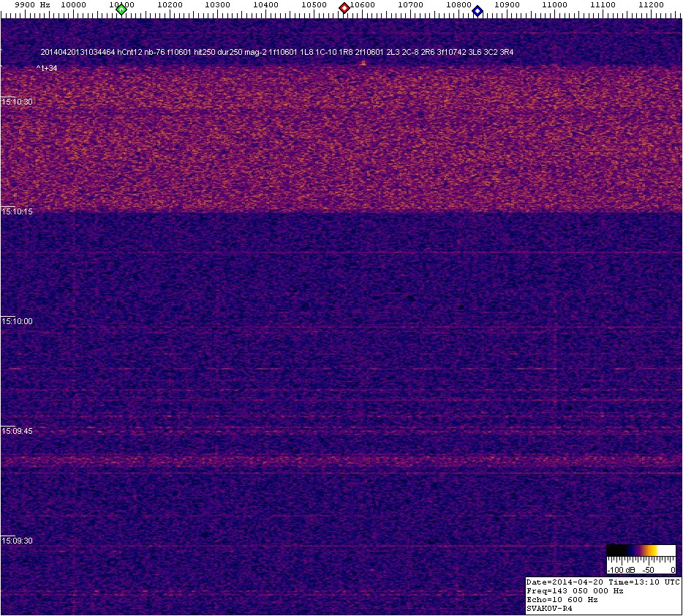
Task: Click the green diamond frequency marker
Action: click(121, 10)
